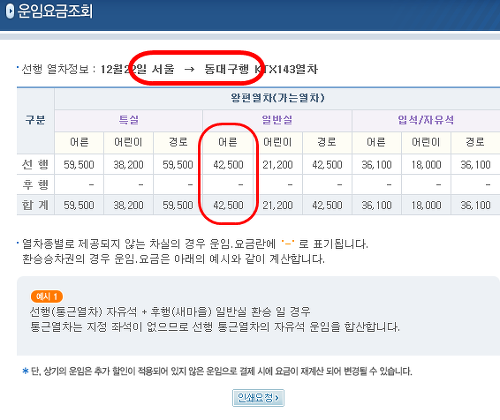
Task: Click the note starting 열차종별로 제공되지 않는
Action: coord(195,244)
